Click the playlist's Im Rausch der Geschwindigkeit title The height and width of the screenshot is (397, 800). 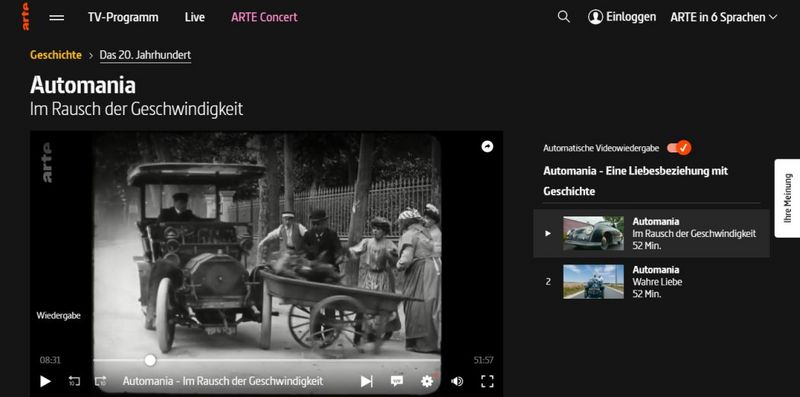(694, 234)
